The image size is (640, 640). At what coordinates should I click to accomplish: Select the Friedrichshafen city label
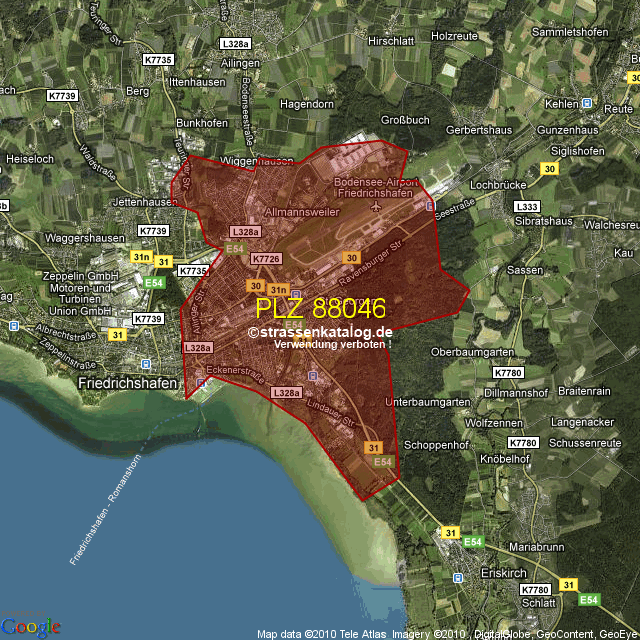pyautogui.click(x=127, y=383)
